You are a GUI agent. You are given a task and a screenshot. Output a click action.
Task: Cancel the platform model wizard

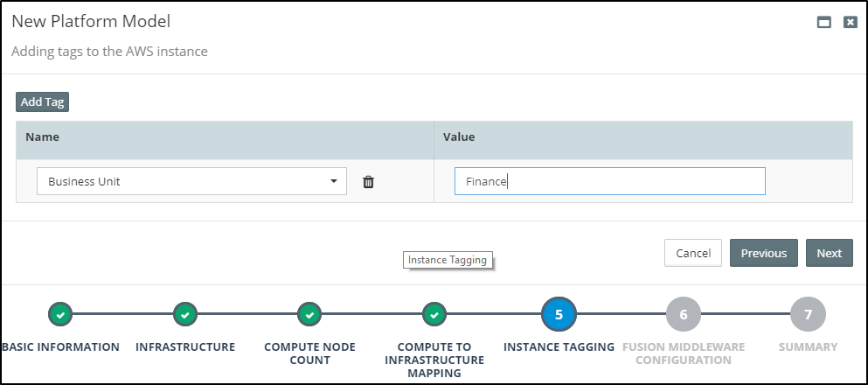pyautogui.click(x=693, y=253)
